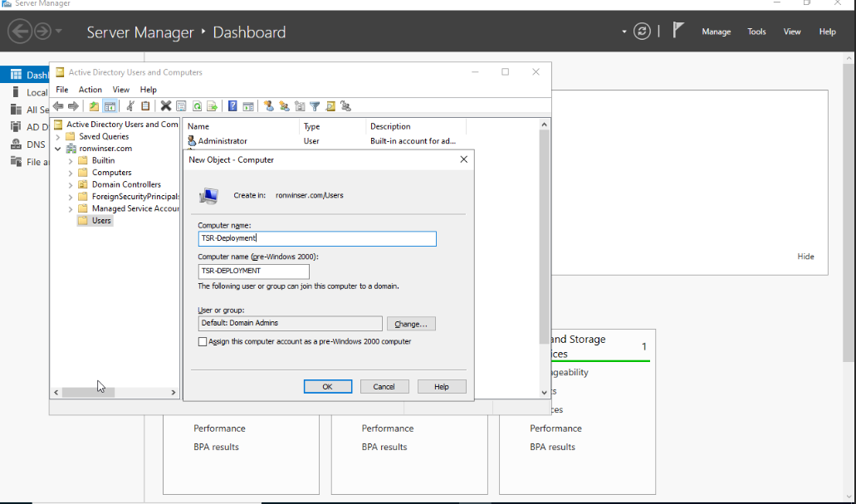Click the create new user toolbar icon
The width and height of the screenshot is (856, 504).
click(268, 106)
